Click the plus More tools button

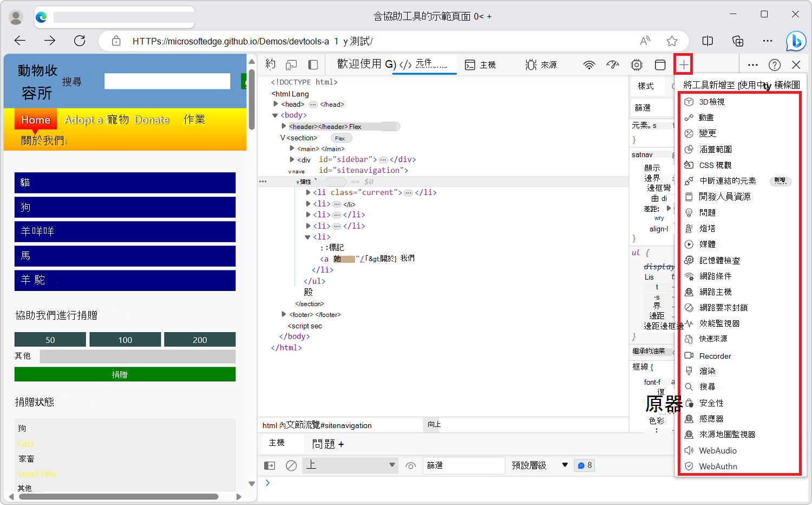click(684, 64)
